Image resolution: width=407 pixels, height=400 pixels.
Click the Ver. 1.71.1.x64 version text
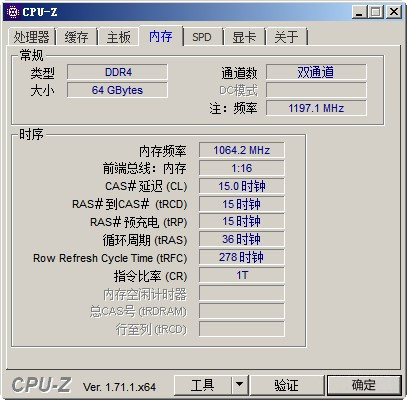point(119,387)
